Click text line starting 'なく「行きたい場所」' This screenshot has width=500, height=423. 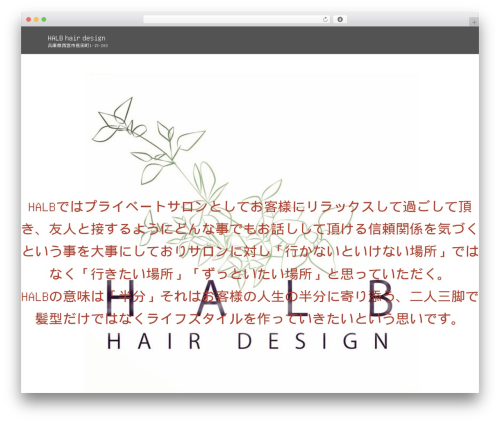pos(247,274)
